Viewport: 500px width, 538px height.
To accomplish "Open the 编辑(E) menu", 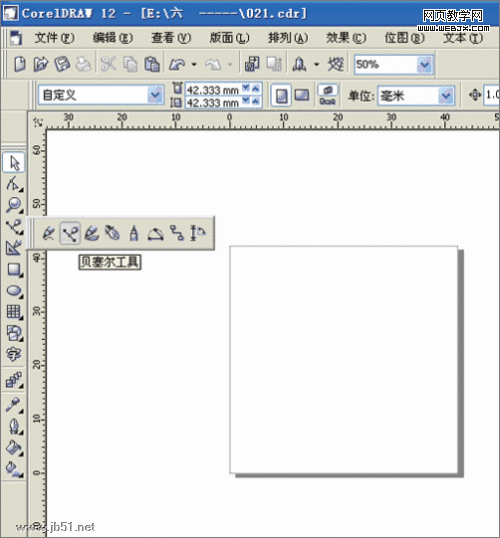I will tap(113, 38).
